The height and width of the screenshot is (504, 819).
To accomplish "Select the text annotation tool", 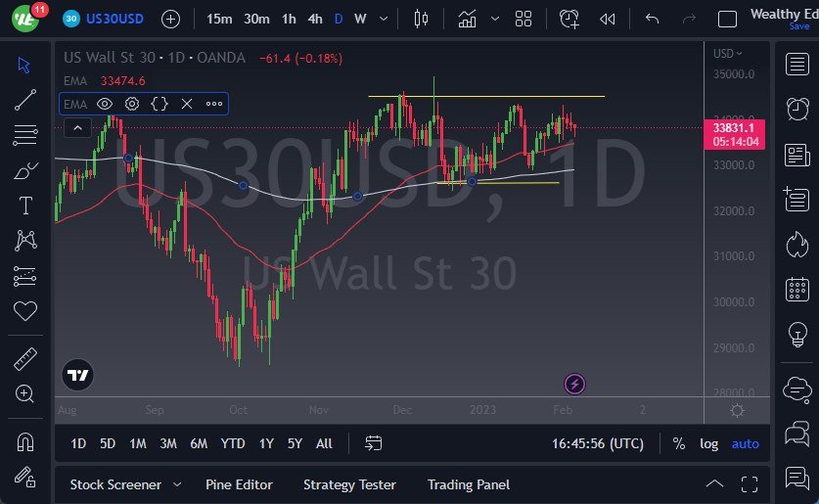I will [25, 206].
